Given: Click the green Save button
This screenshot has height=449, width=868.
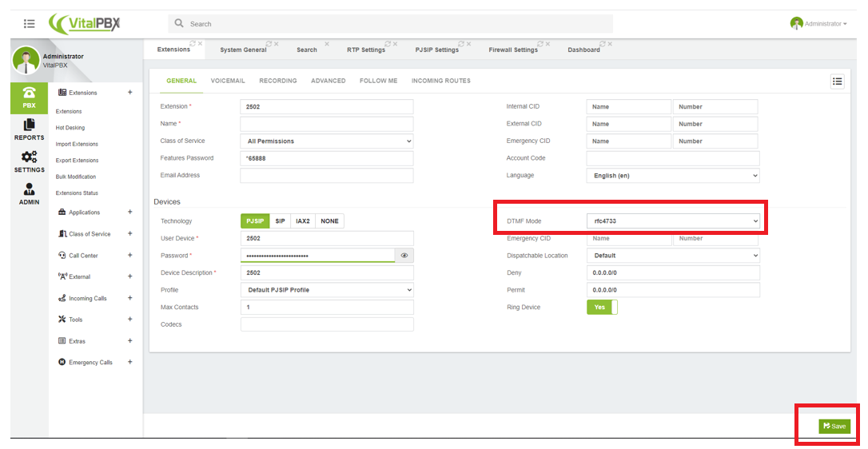Looking at the screenshot, I should coord(834,426).
